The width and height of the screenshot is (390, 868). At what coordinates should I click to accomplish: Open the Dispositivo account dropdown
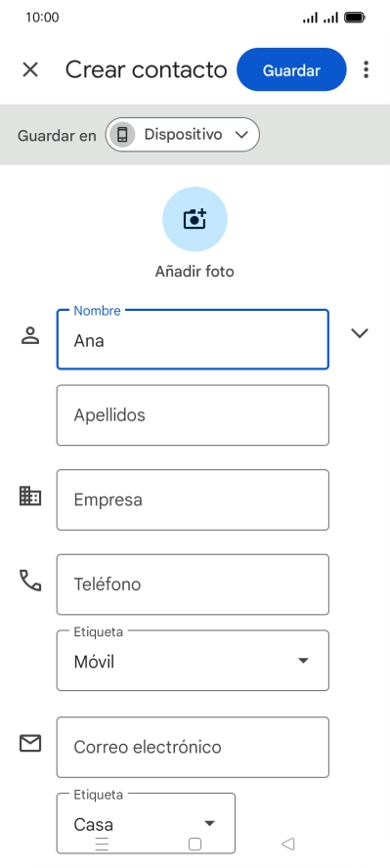click(183, 135)
